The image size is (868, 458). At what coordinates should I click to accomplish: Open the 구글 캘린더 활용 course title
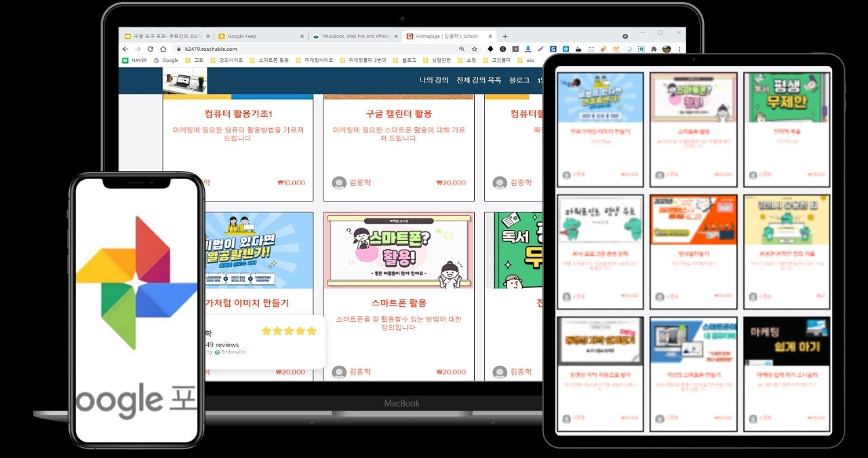coord(399,113)
